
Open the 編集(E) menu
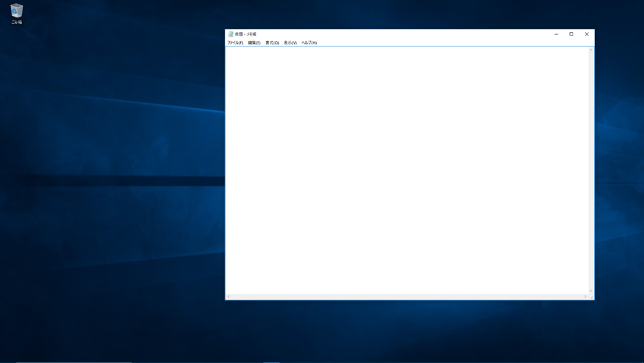point(254,43)
